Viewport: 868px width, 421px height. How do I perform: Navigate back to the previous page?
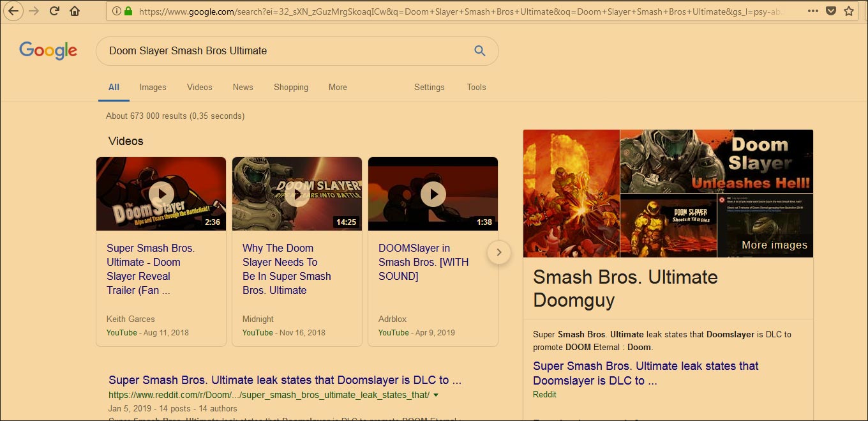[x=13, y=11]
